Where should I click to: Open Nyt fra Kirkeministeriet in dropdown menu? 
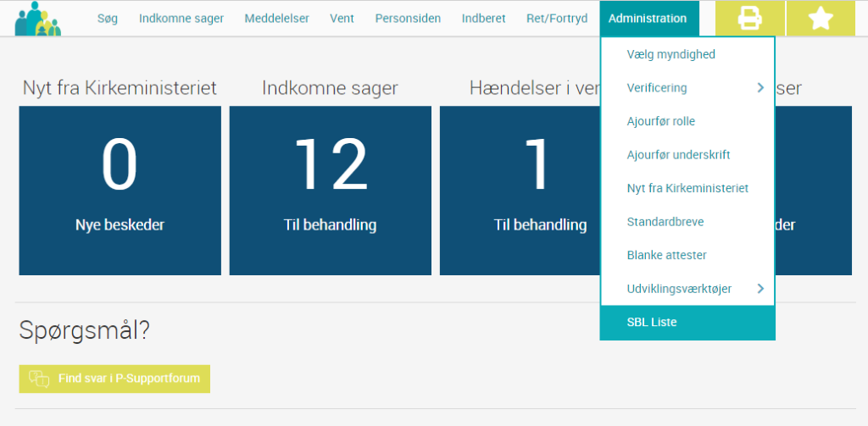point(687,188)
